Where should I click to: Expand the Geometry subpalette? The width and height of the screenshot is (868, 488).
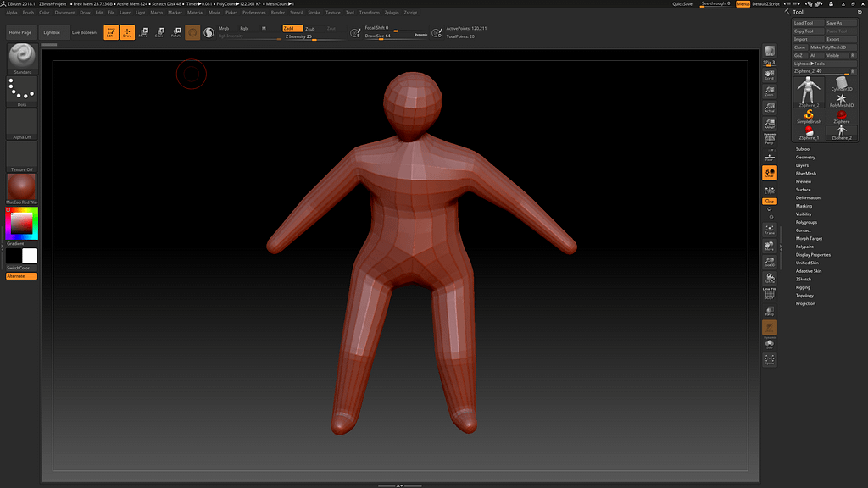(805, 157)
